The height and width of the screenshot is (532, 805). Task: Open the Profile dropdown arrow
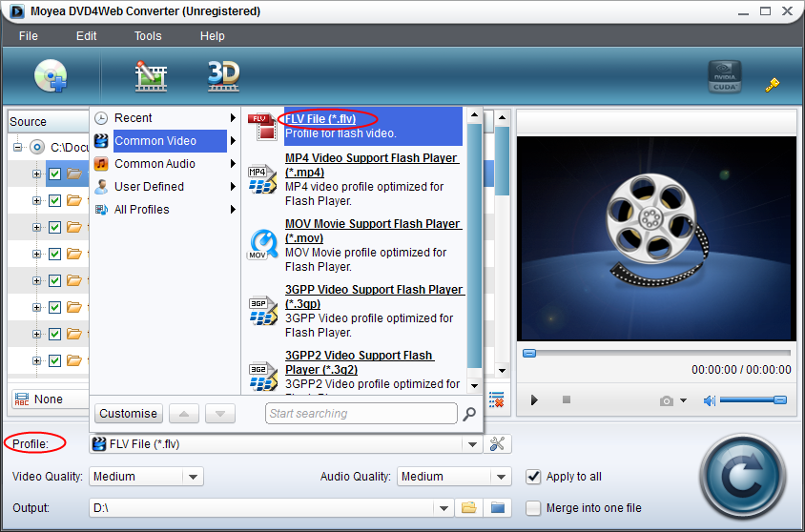(472, 444)
